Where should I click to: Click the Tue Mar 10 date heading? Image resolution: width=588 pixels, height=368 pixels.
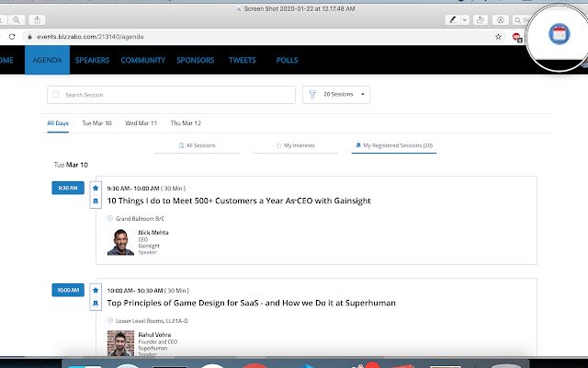(x=71, y=165)
